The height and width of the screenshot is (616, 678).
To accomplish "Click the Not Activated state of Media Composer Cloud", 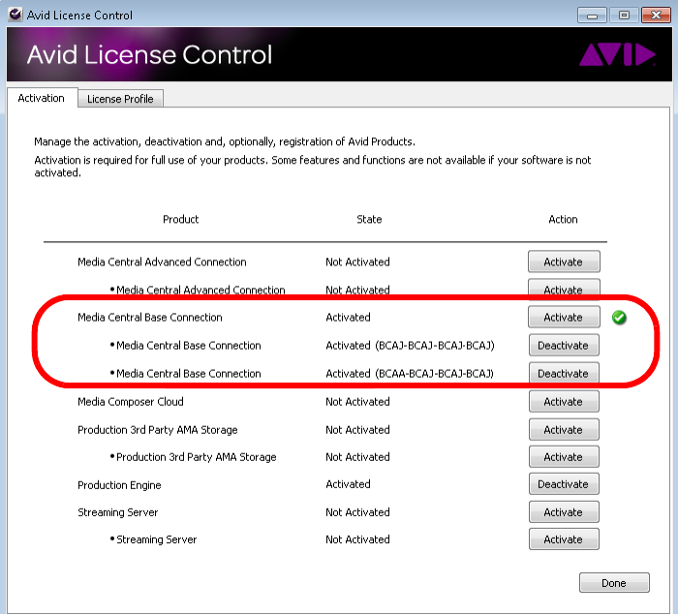I will tap(357, 402).
